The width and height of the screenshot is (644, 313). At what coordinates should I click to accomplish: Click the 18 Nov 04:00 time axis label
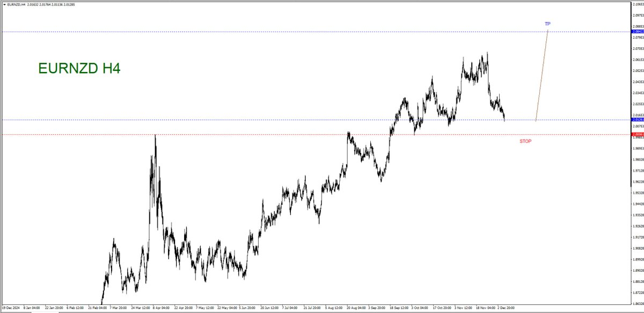[x=486, y=308]
